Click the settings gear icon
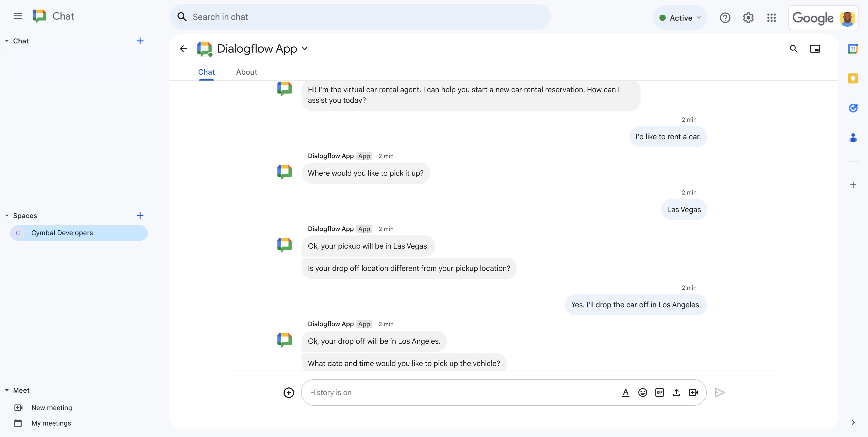The width and height of the screenshot is (868, 437). click(748, 17)
